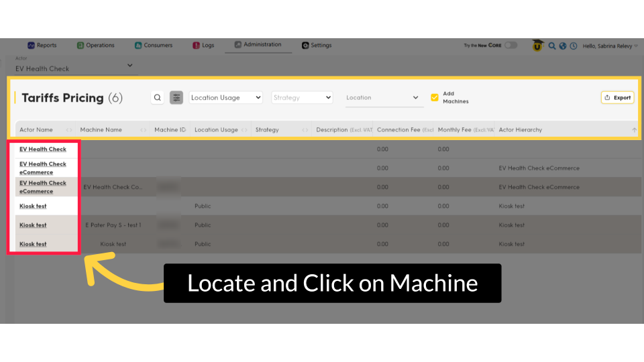
Task: Open the filter settings sliders icon
Action: [176, 98]
